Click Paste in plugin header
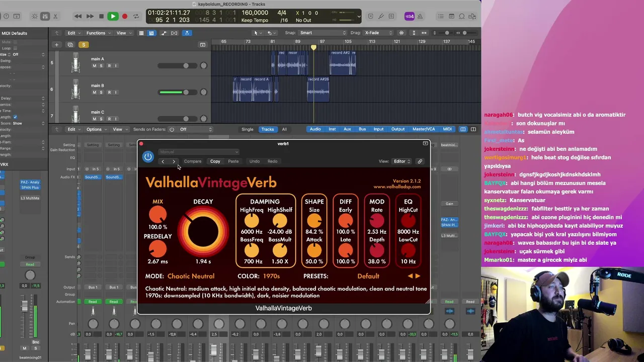The width and height of the screenshot is (644, 362). 233,161
